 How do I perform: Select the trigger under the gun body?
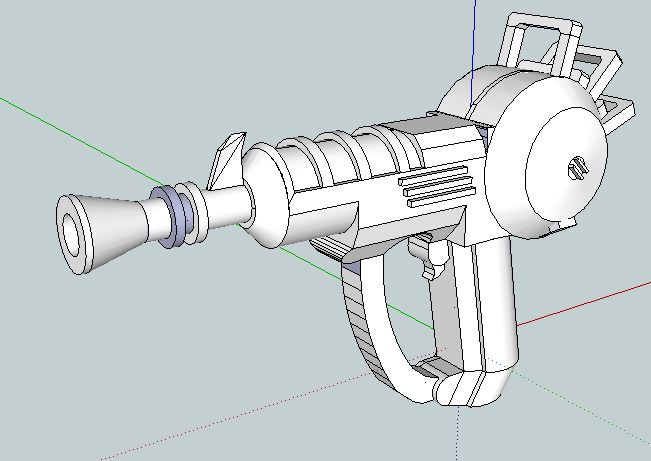(431, 257)
